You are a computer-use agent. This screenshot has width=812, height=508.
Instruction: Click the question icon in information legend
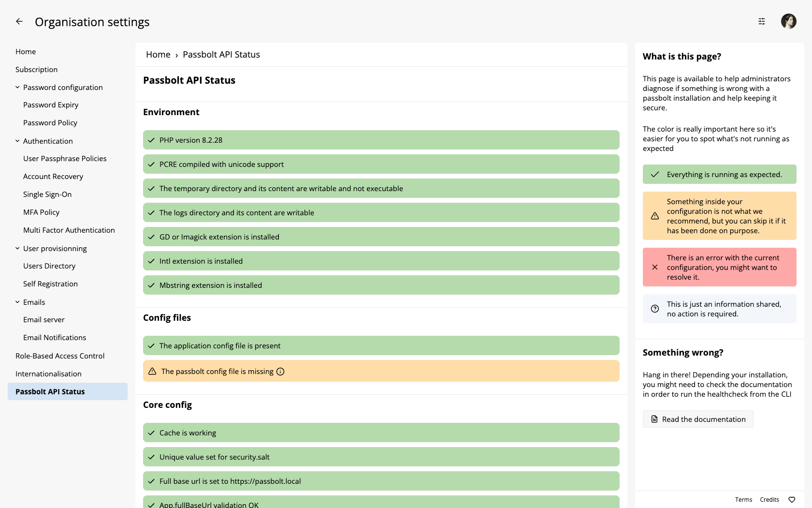point(655,309)
